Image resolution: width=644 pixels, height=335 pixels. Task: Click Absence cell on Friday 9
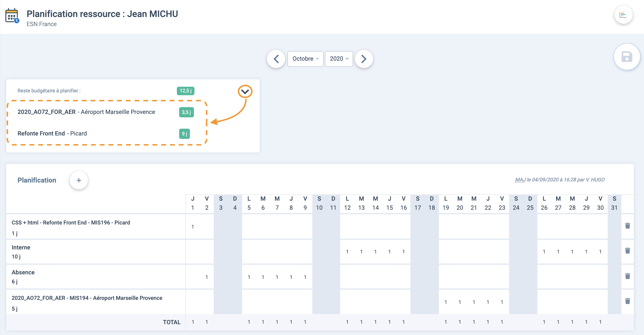(x=305, y=277)
